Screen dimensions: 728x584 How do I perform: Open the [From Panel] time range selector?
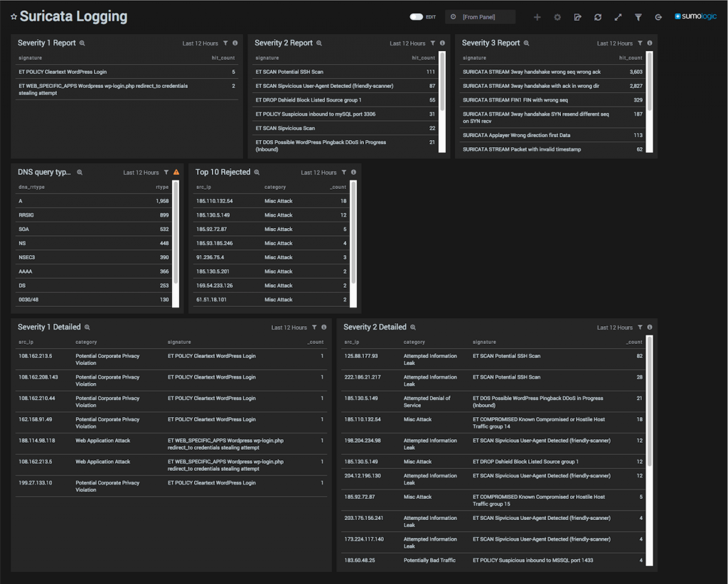(x=480, y=17)
